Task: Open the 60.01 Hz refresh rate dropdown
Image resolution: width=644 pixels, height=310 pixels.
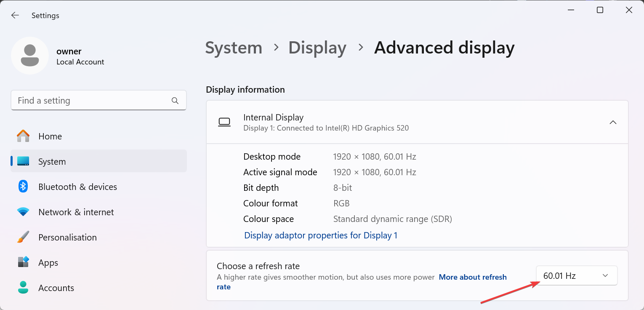Action: click(576, 276)
